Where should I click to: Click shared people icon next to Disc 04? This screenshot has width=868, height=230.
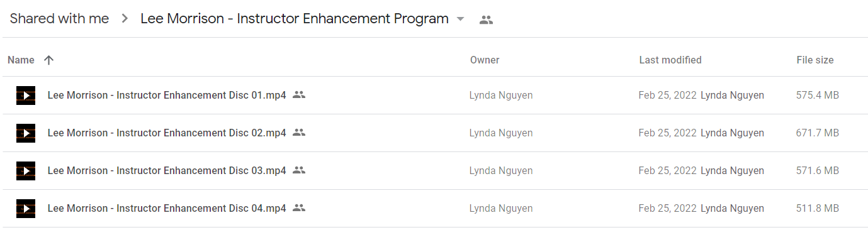[299, 208]
